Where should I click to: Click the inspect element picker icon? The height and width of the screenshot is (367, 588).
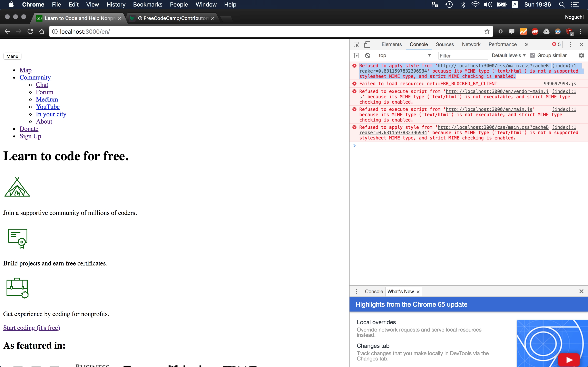coord(356,44)
